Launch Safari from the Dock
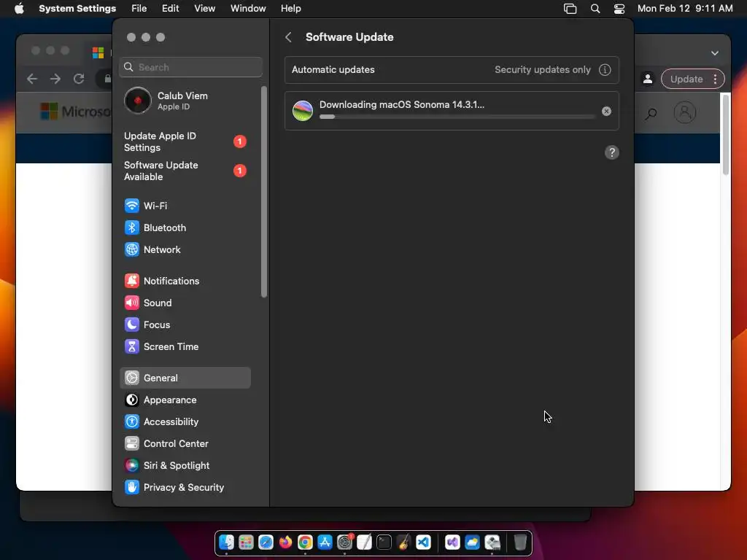Viewport: 747px width, 560px height. tap(266, 542)
